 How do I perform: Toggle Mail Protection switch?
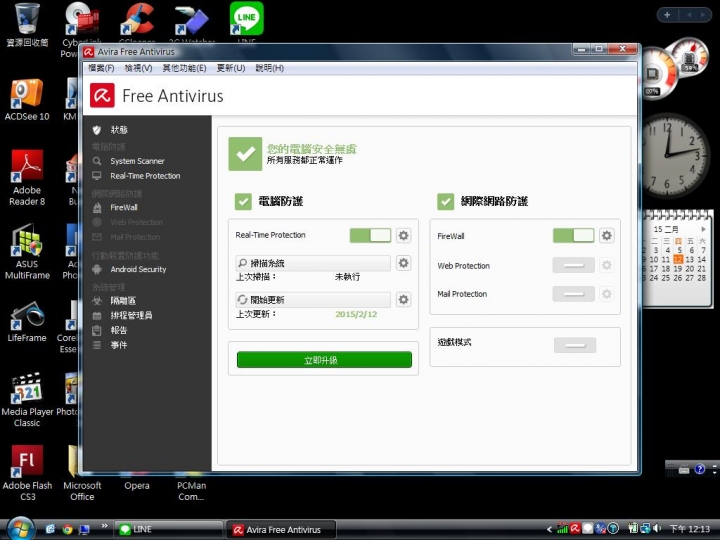[x=574, y=294]
